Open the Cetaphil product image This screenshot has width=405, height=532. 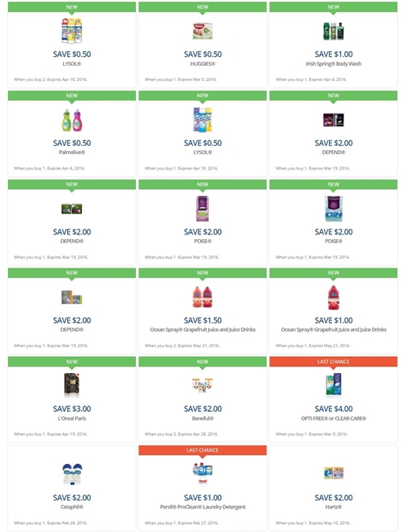point(72,474)
